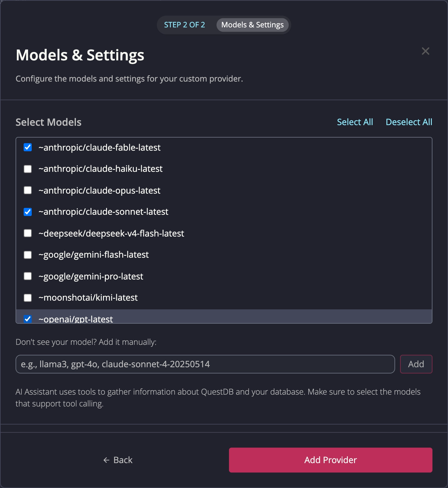The height and width of the screenshot is (488, 448).
Task: Click the STEP 2 OF 2 label
Action: click(x=184, y=25)
